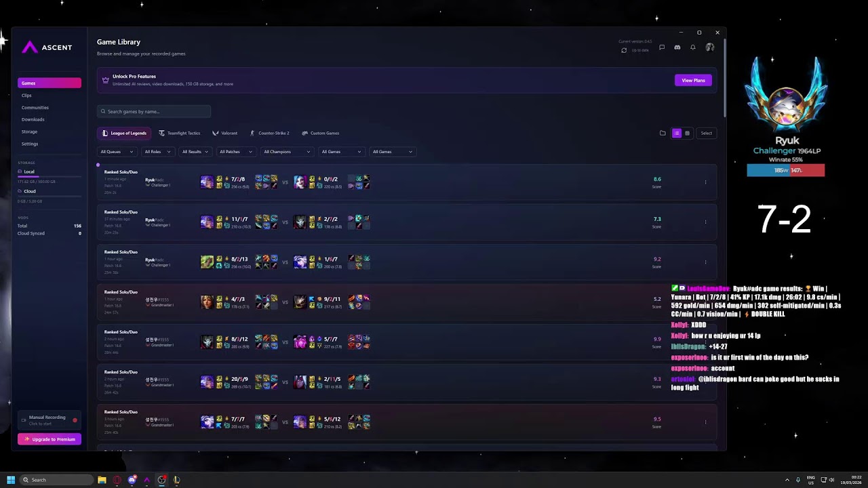Click the Upgrade to Premium button
868x488 pixels.
[x=50, y=439]
